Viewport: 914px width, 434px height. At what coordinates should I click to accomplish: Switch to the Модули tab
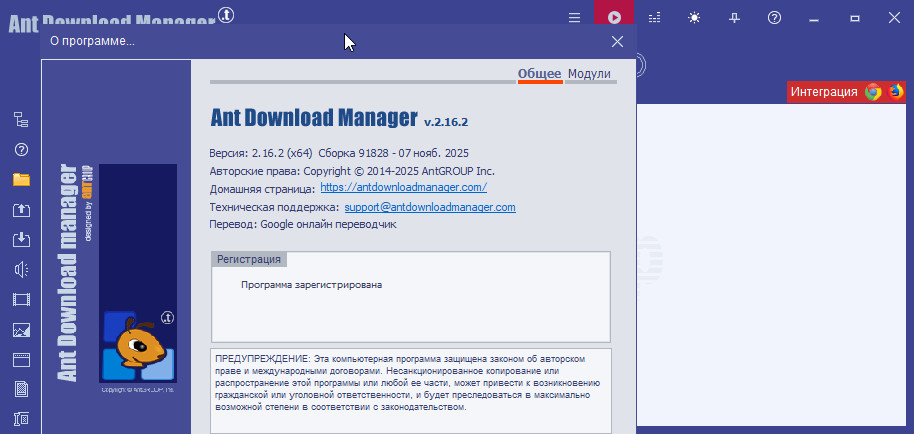pyautogui.click(x=589, y=74)
